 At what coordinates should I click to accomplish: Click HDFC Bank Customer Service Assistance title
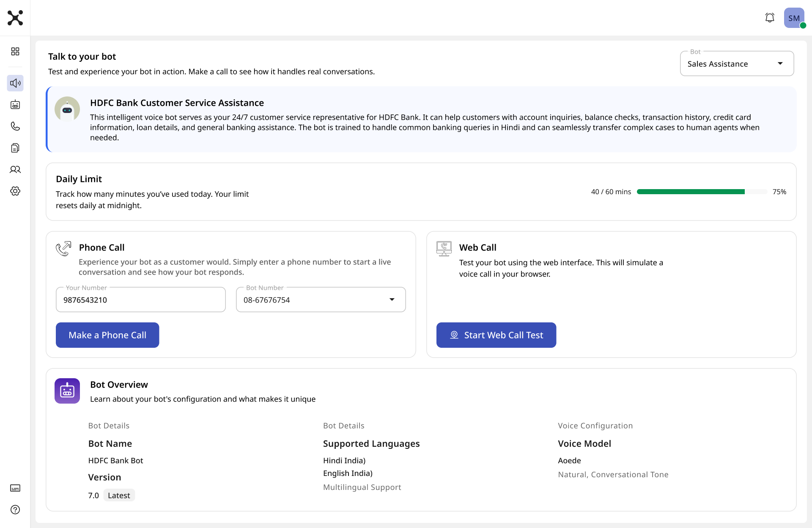pyautogui.click(x=177, y=103)
